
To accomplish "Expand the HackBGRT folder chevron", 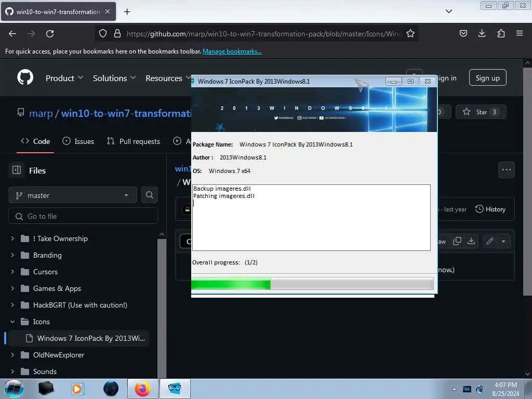I will click(x=12, y=305).
